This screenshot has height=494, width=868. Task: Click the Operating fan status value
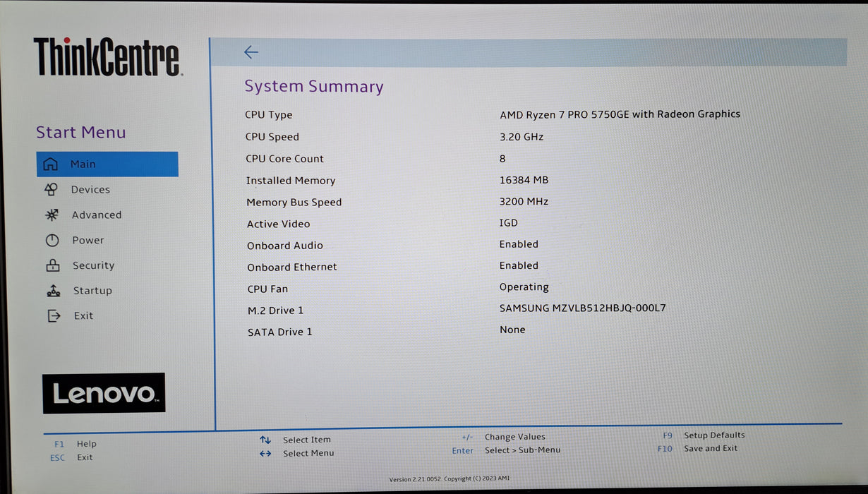524,287
